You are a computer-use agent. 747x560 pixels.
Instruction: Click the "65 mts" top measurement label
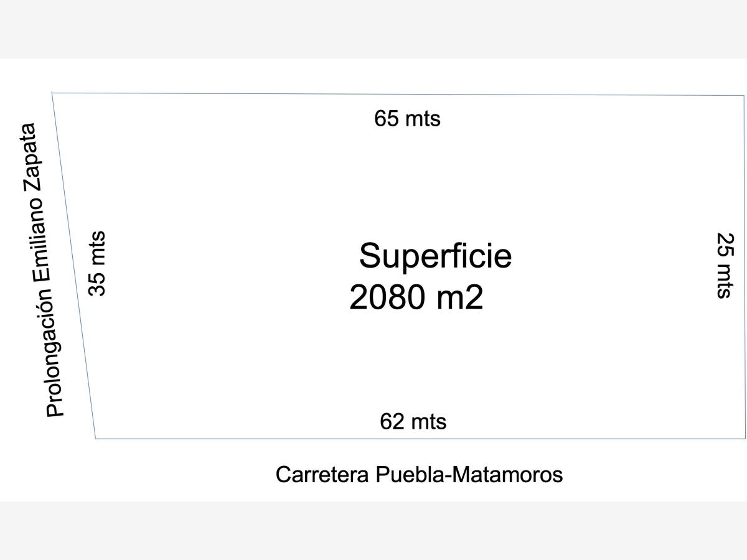pyautogui.click(x=407, y=118)
